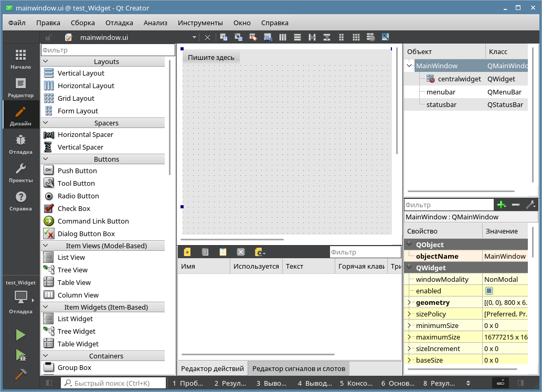This screenshot has height=392, width=542.
Task: Click the Lay Out Vertically icon
Action: click(297, 37)
